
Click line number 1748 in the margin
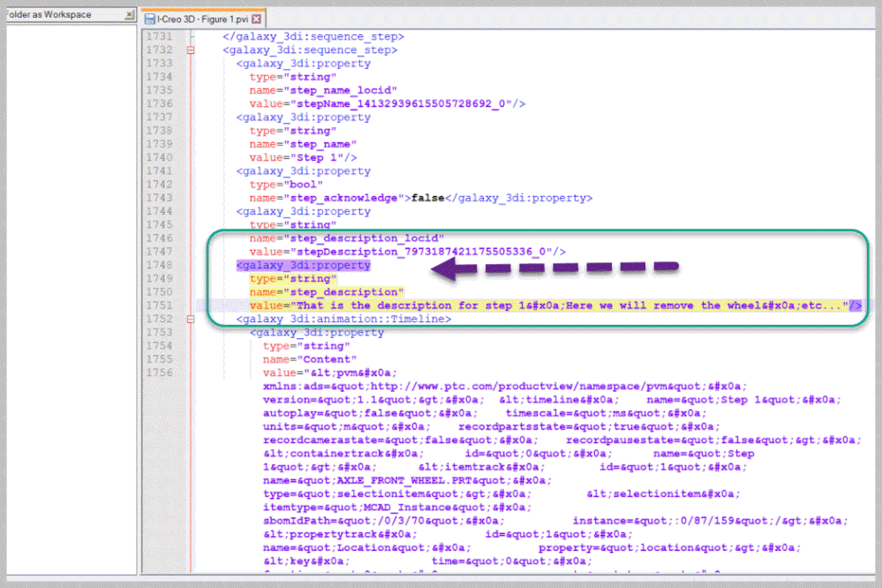coord(160,265)
